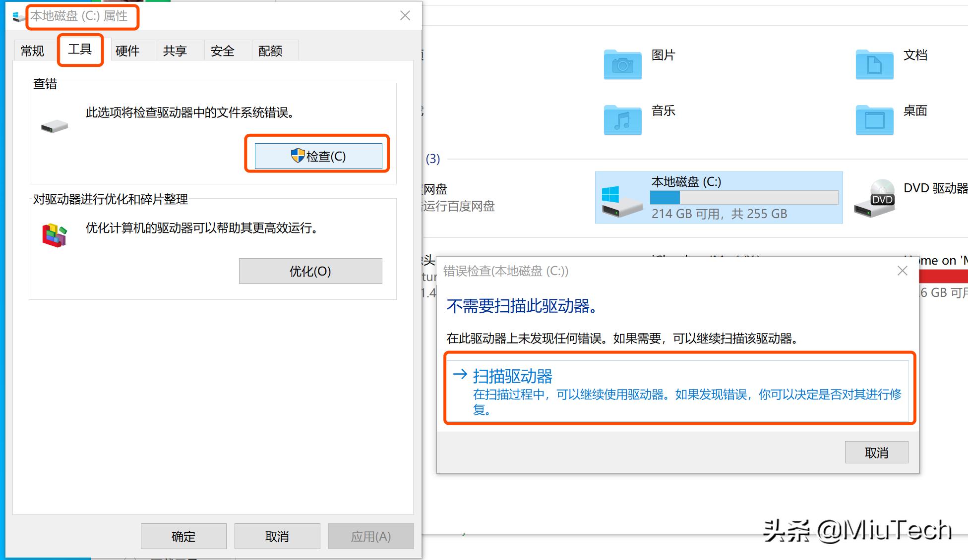968x560 pixels.
Task: Open the 文档 folder icon
Action: click(874, 64)
